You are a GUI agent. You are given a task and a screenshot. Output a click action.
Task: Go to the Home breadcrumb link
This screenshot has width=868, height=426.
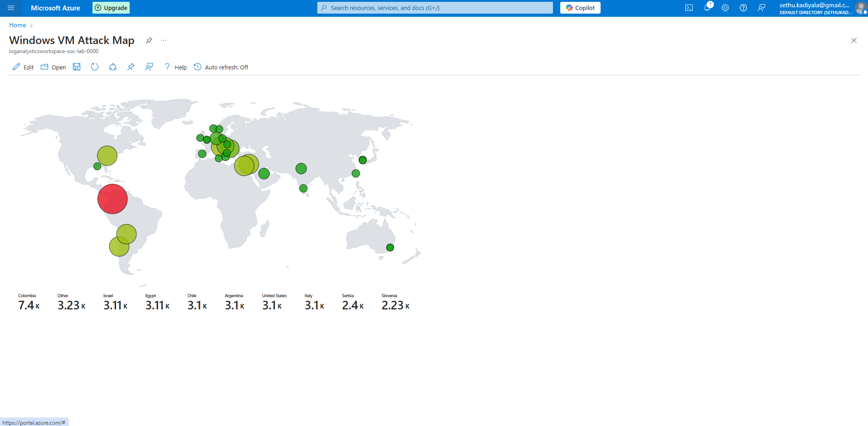[18, 25]
